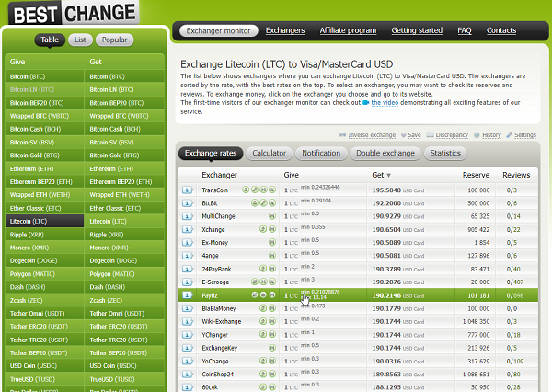Open the Exchangers menu link
Image resolution: width=552 pixels, height=392 pixels.
tap(285, 30)
